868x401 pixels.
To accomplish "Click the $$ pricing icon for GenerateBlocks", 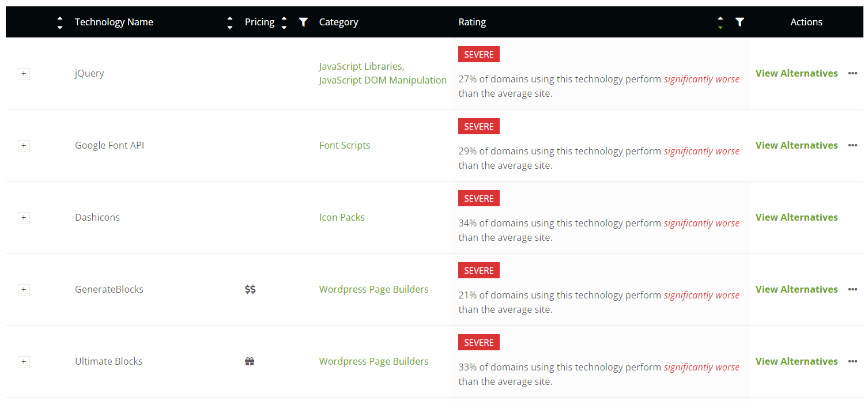I will (250, 289).
